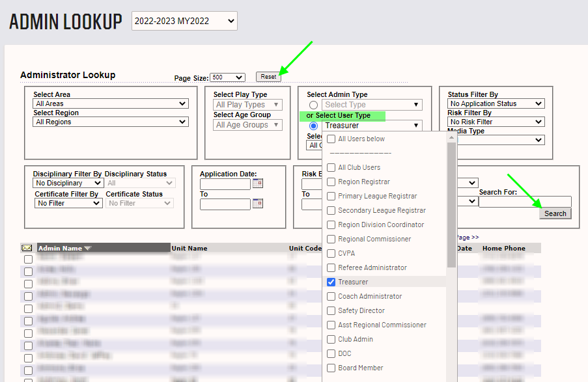Open the Application Date calendar picker icon
Image resolution: width=588 pixels, height=382 pixels.
(x=257, y=184)
